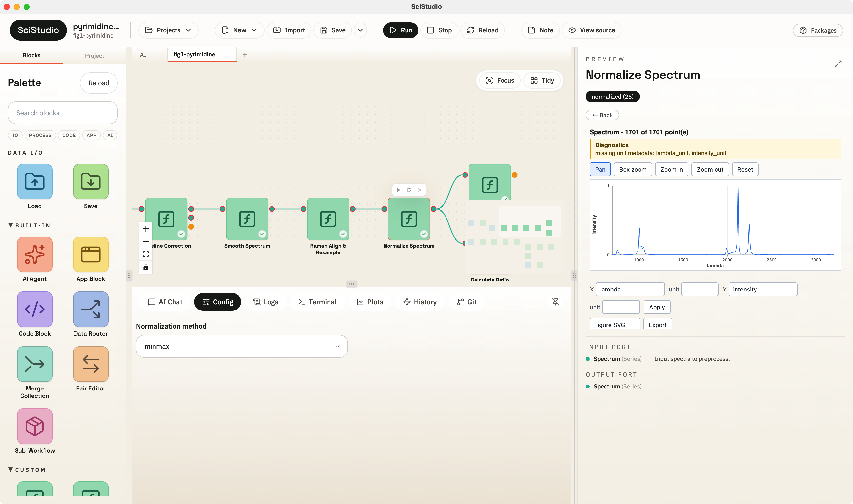Click the Run button
The height and width of the screenshot is (504, 853).
point(401,30)
